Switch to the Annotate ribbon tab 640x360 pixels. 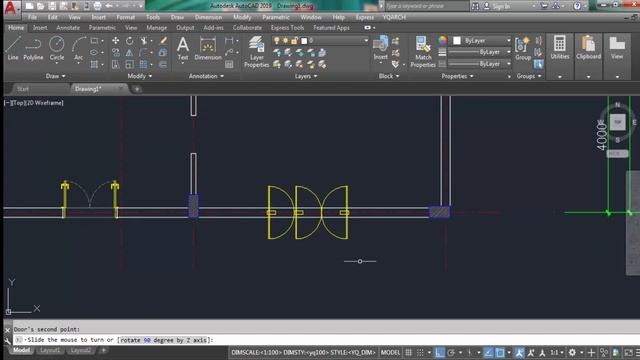point(68,28)
